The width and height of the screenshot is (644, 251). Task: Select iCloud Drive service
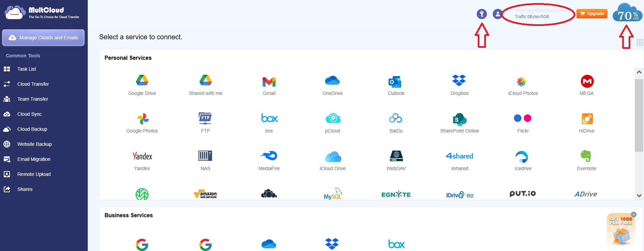333,161
